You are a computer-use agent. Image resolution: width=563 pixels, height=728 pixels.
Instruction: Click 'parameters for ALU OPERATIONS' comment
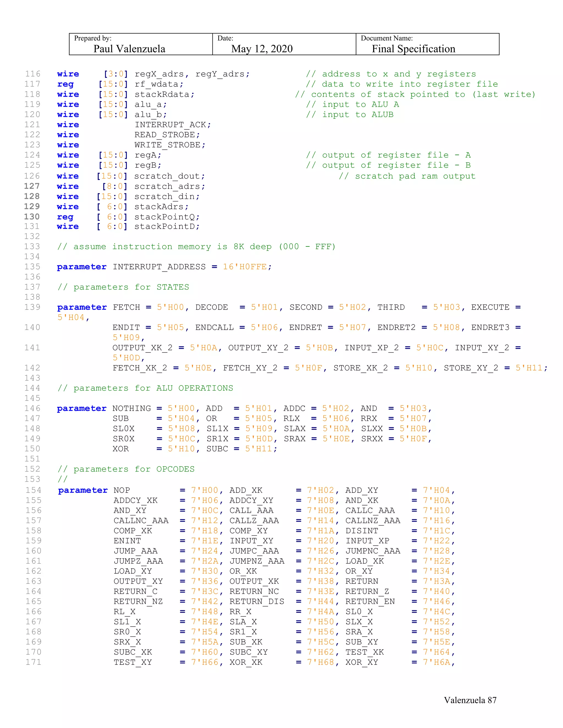(x=145, y=388)
